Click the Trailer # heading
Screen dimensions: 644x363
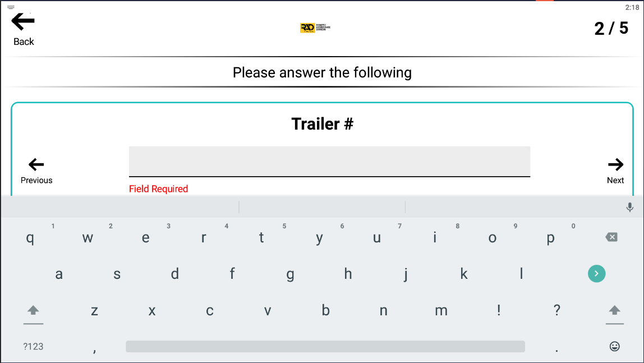pos(323,124)
